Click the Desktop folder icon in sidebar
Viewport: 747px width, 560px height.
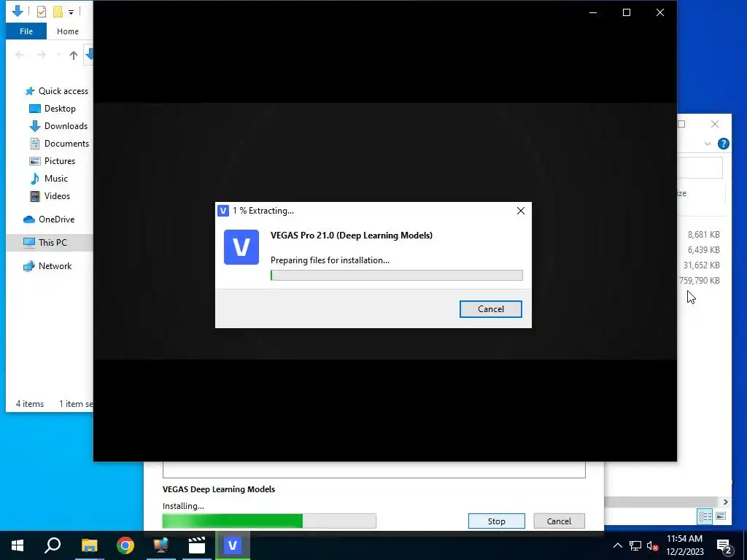click(35, 109)
